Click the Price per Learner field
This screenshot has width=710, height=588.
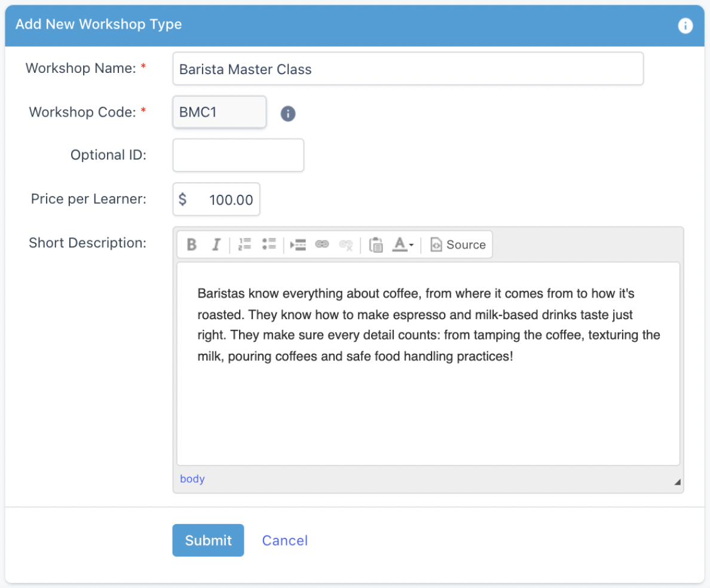click(x=216, y=199)
